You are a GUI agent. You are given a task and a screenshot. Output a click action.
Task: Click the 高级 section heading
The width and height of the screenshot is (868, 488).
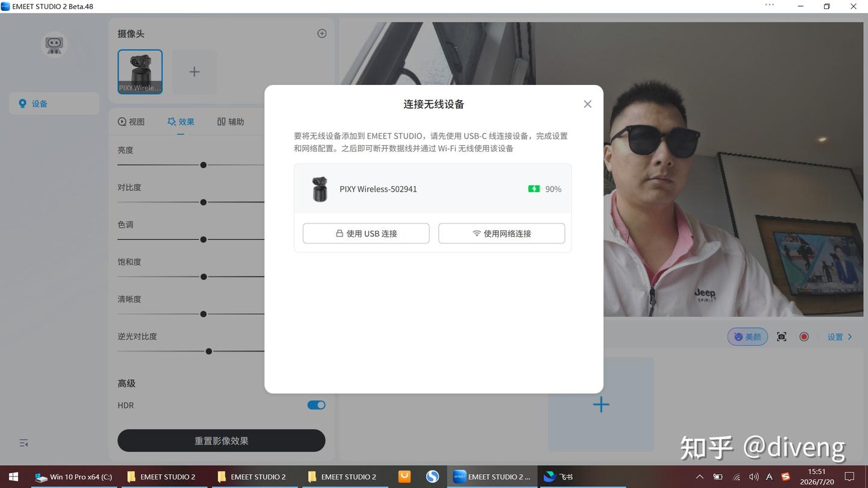pos(127,383)
